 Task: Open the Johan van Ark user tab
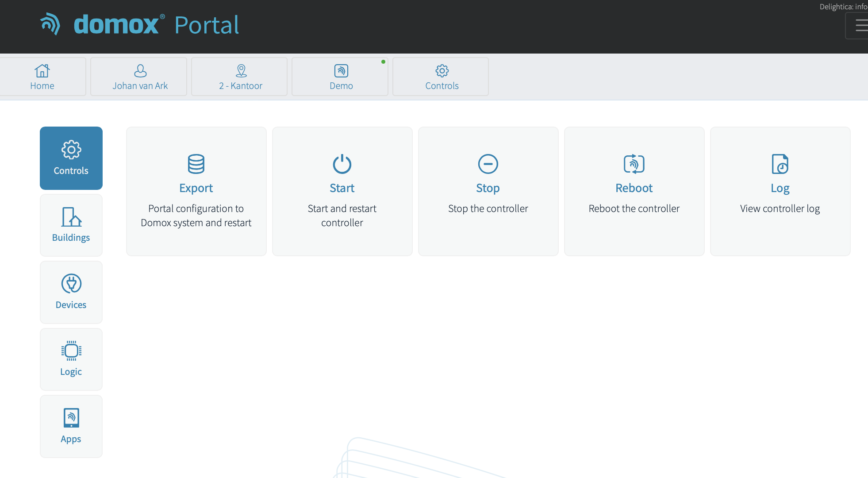tap(140, 77)
